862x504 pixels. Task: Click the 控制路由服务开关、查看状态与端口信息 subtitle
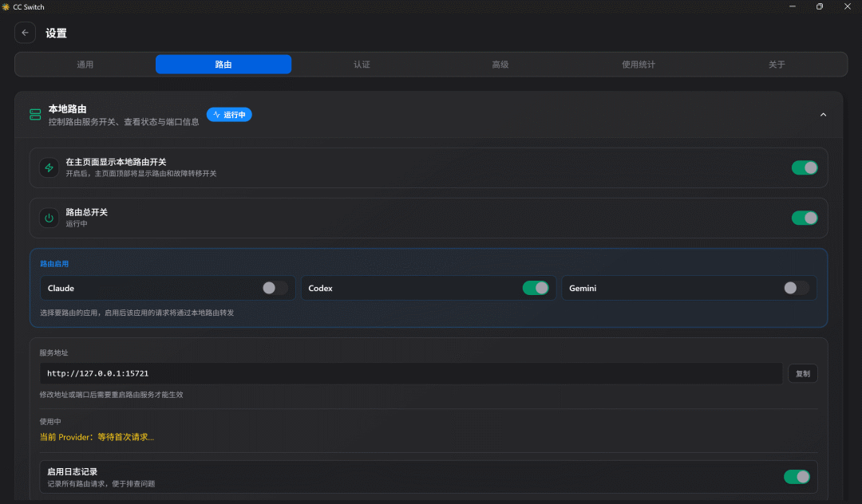[x=124, y=122]
